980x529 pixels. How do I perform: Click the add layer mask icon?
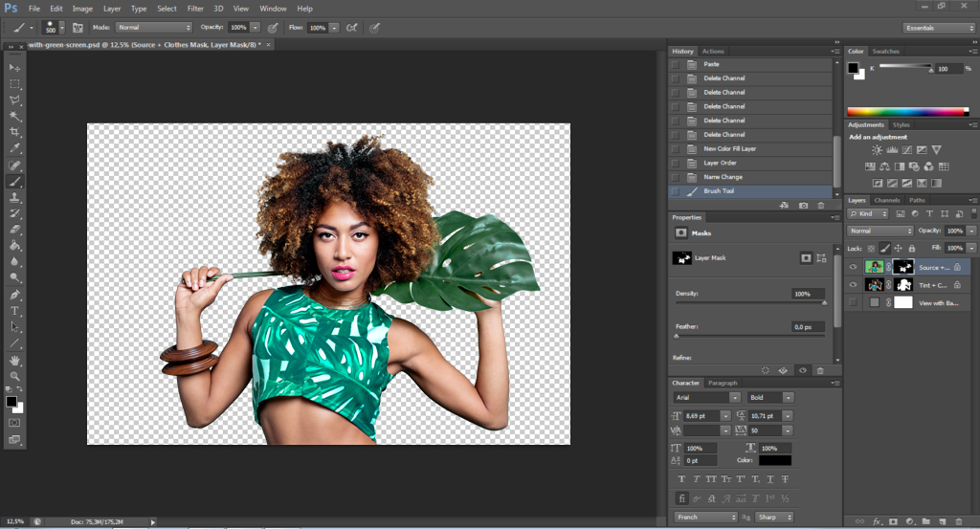click(893, 521)
